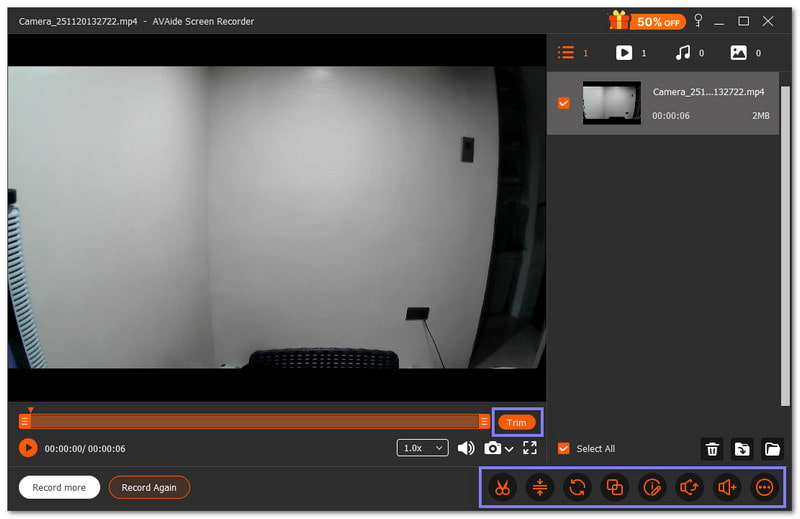Click the Trim button
The image size is (800, 519).
516,422
